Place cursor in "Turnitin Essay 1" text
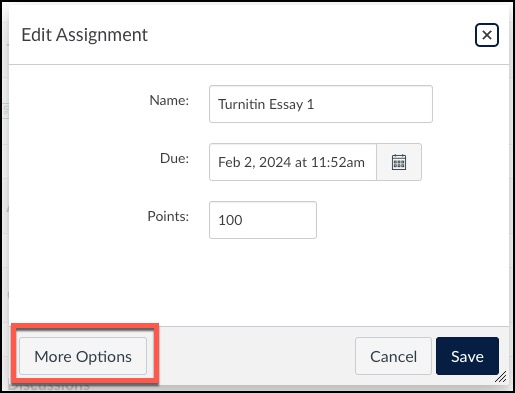This screenshot has height=393, width=515. click(266, 104)
